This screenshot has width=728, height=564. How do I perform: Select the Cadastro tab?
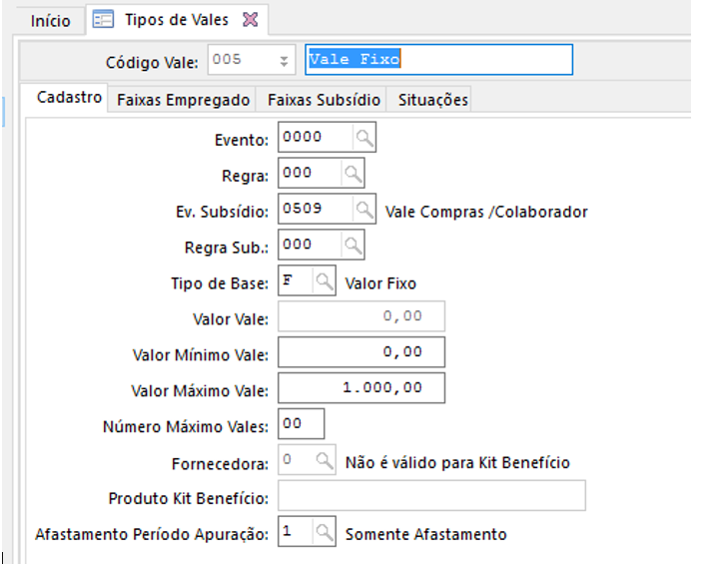[69, 98]
